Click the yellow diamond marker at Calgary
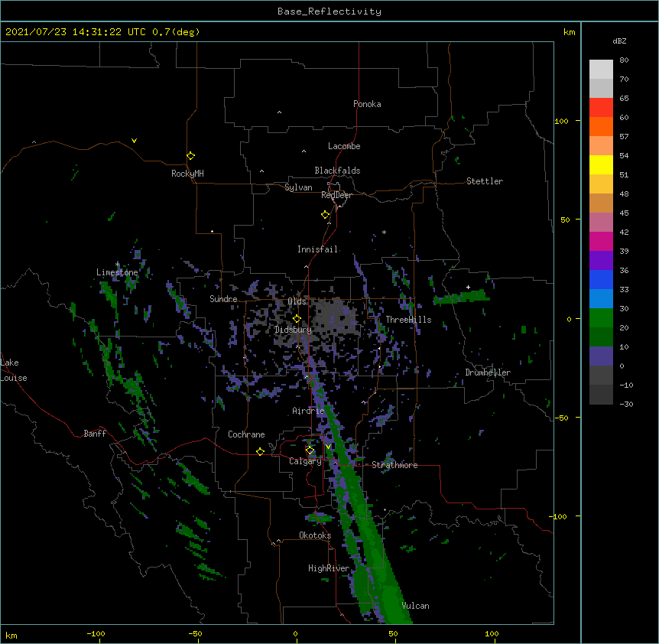 coord(310,450)
